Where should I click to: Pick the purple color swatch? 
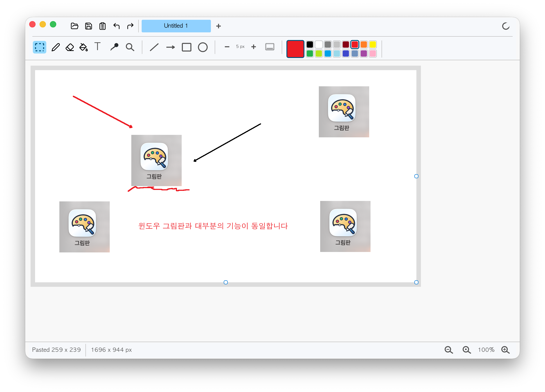364,53
